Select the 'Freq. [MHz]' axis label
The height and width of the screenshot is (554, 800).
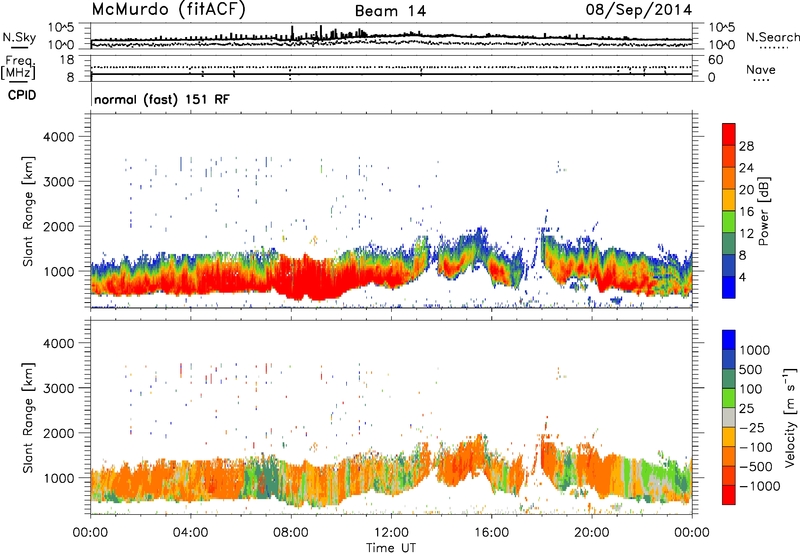(x=18, y=67)
